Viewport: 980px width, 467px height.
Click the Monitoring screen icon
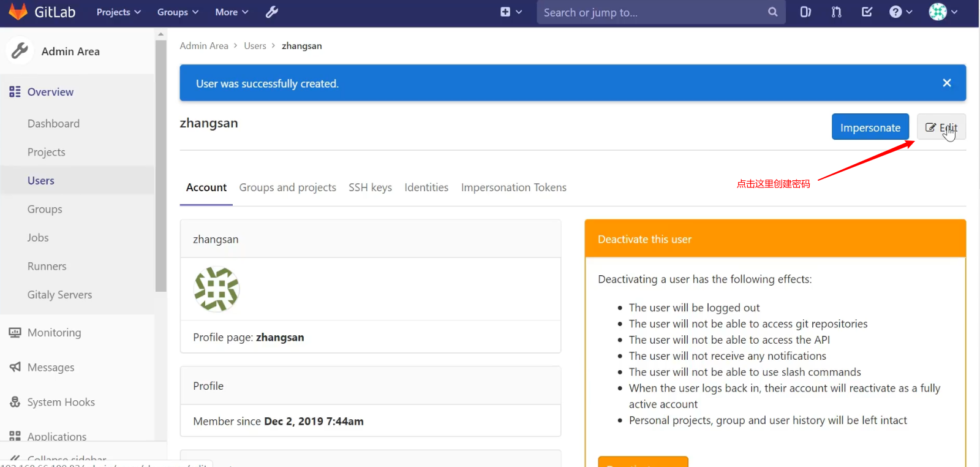(15, 333)
